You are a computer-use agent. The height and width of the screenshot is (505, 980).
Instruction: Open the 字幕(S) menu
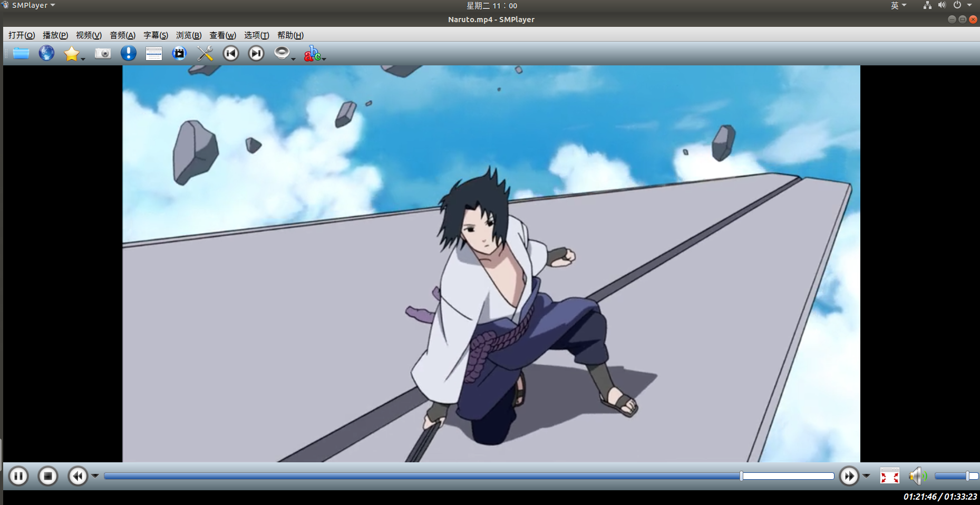pyautogui.click(x=156, y=35)
